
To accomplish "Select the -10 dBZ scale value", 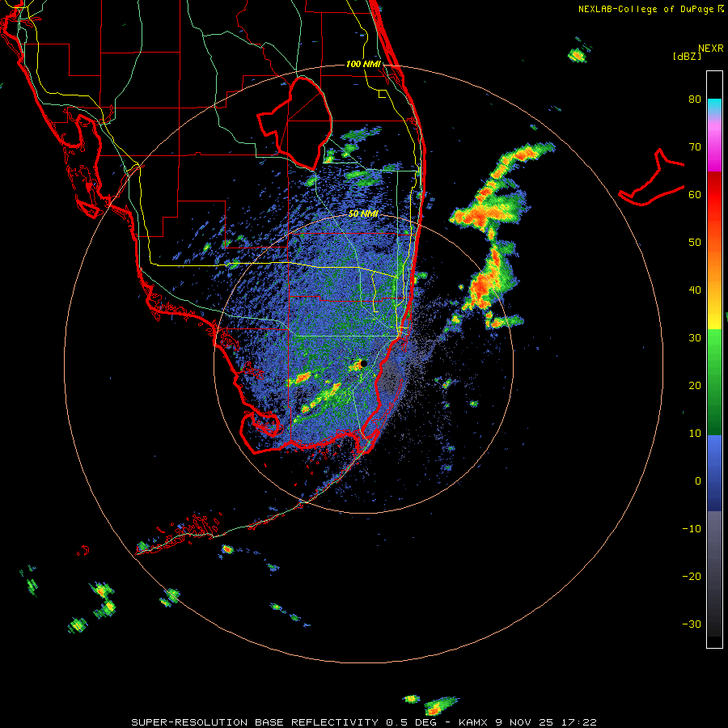I will point(692,529).
